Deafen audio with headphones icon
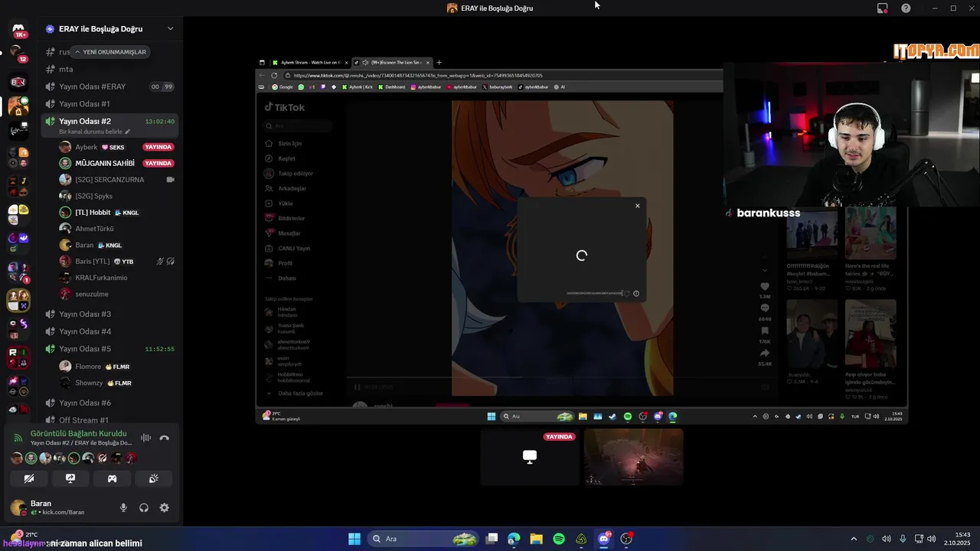Viewport: 980px width, 551px height. pos(143,507)
